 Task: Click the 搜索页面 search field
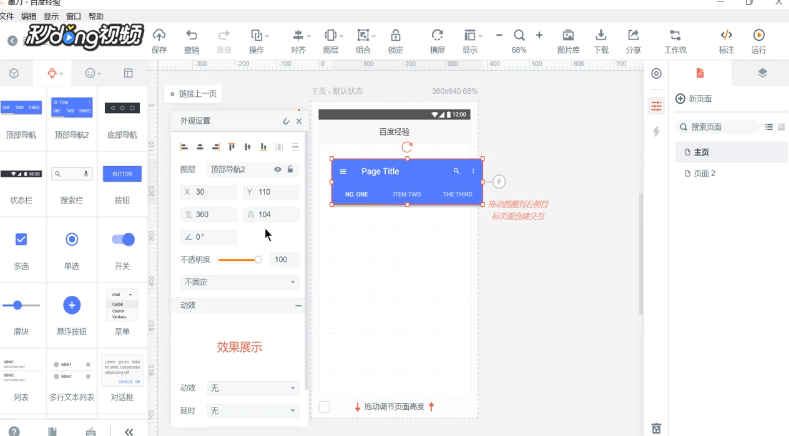tap(718, 127)
